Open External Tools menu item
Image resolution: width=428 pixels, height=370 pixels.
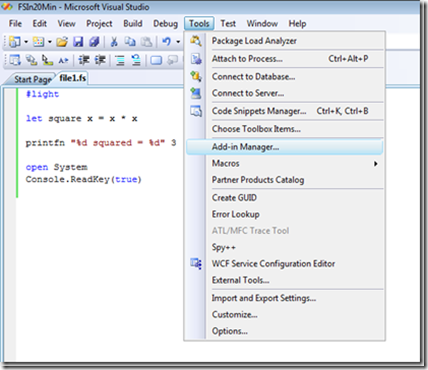[285, 280]
